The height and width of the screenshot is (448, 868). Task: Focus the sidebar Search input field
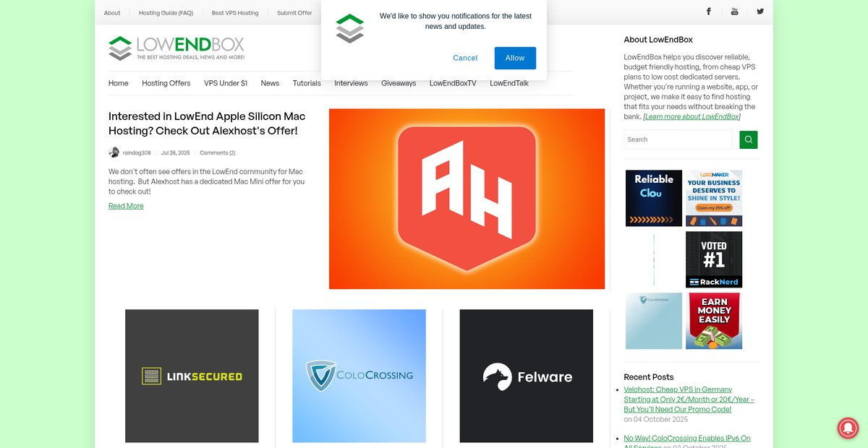678,139
